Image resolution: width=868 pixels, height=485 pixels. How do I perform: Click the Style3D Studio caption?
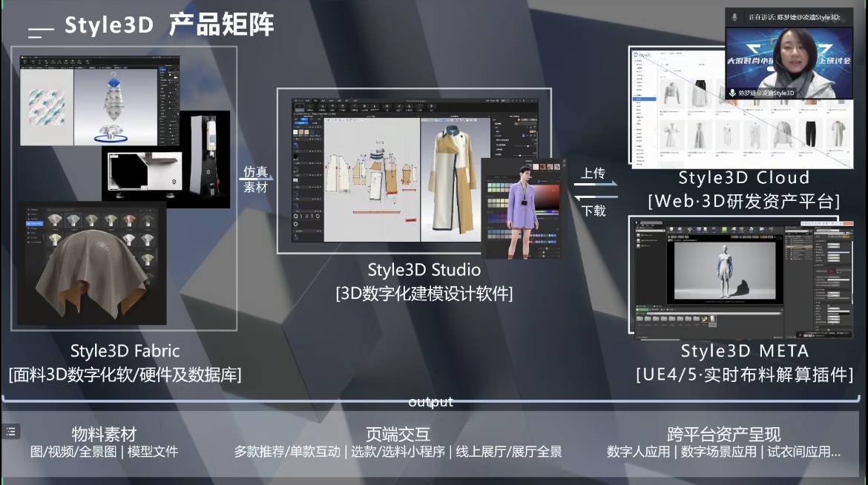point(424,270)
